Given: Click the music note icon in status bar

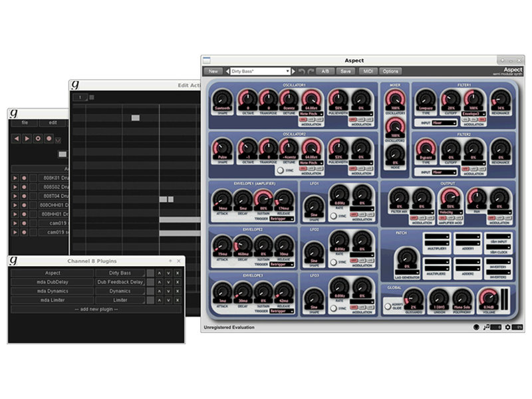Looking at the screenshot, I should (487, 327).
